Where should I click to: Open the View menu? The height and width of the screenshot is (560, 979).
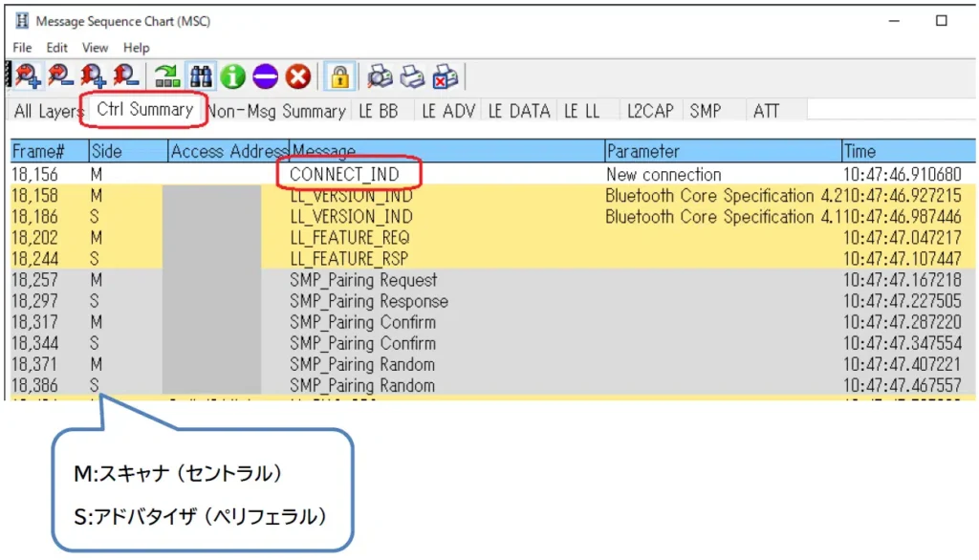pyautogui.click(x=95, y=48)
